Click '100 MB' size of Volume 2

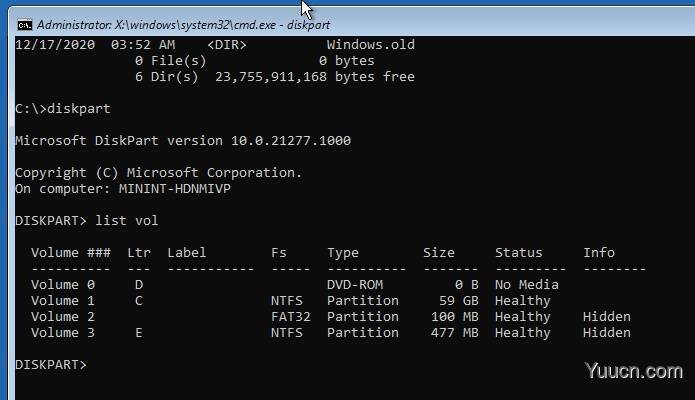coord(455,316)
